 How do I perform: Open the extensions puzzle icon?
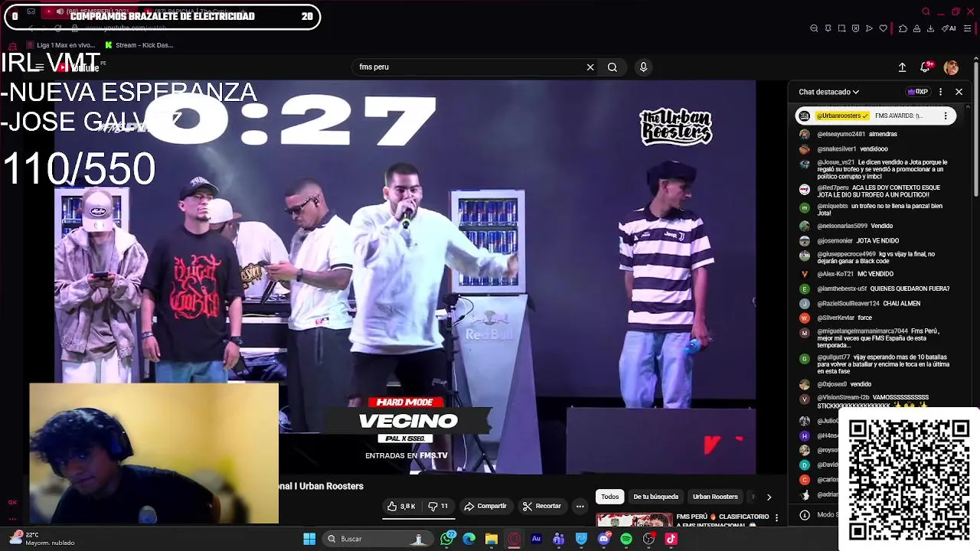tap(903, 28)
